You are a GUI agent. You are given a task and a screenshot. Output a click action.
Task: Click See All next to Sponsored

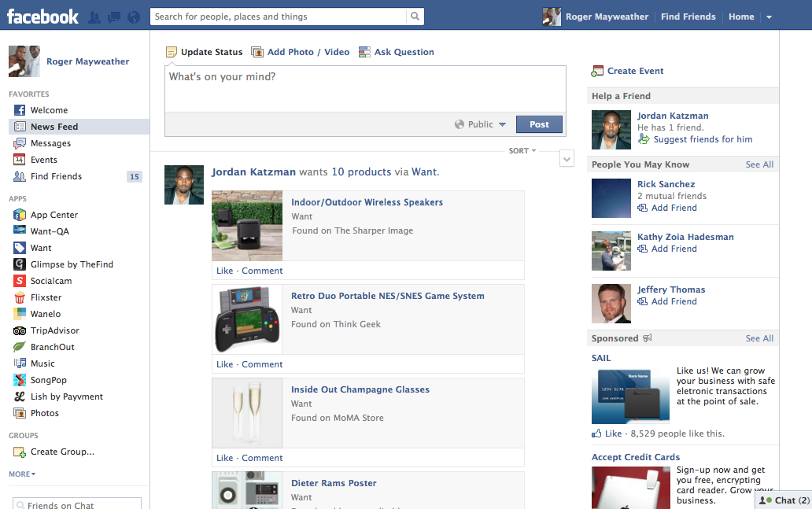click(759, 338)
